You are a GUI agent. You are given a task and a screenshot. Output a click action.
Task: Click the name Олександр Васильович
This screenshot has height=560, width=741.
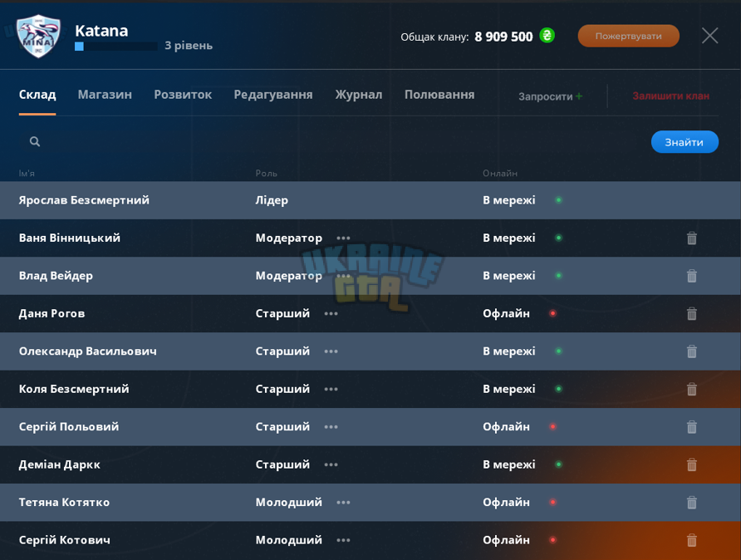[x=88, y=351]
